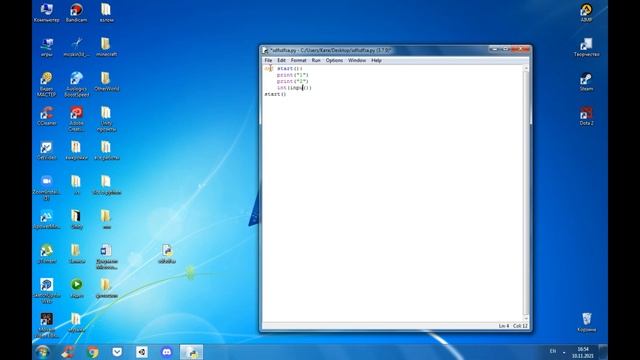The image size is (640, 360).
Task: Open the Window menu in IDLE
Action: point(357,60)
